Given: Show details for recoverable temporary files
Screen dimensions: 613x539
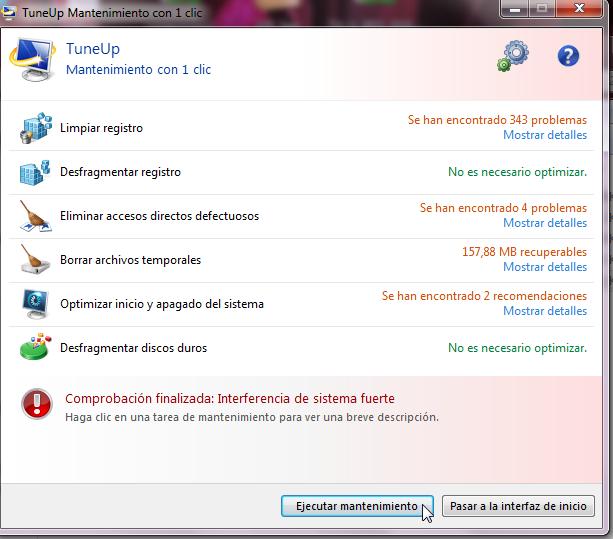Looking at the screenshot, I should (x=545, y=267).
